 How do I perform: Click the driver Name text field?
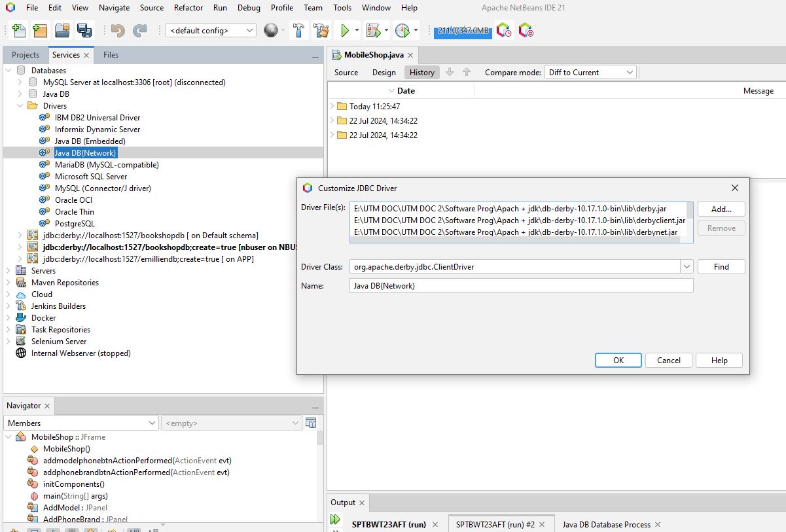click(x=521, y=286)
